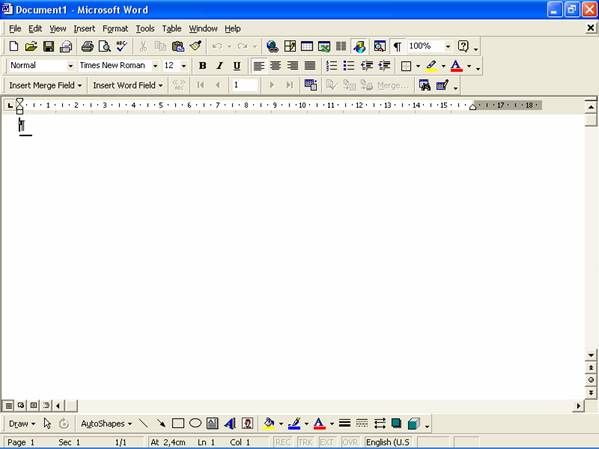
Task: Click Select Browse Object button
Action: [x=591, y=380]
